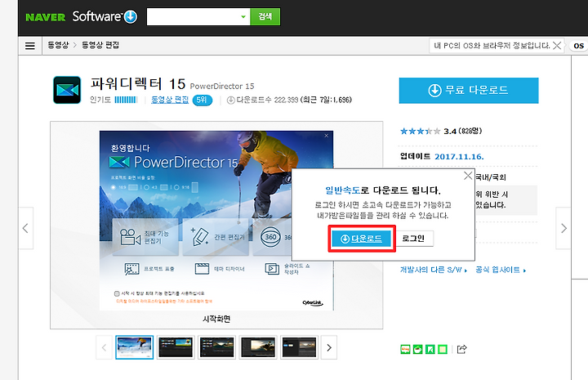The image size is (588, 380).
Task: Show next item with right page arrow
Action: (563, 228)
